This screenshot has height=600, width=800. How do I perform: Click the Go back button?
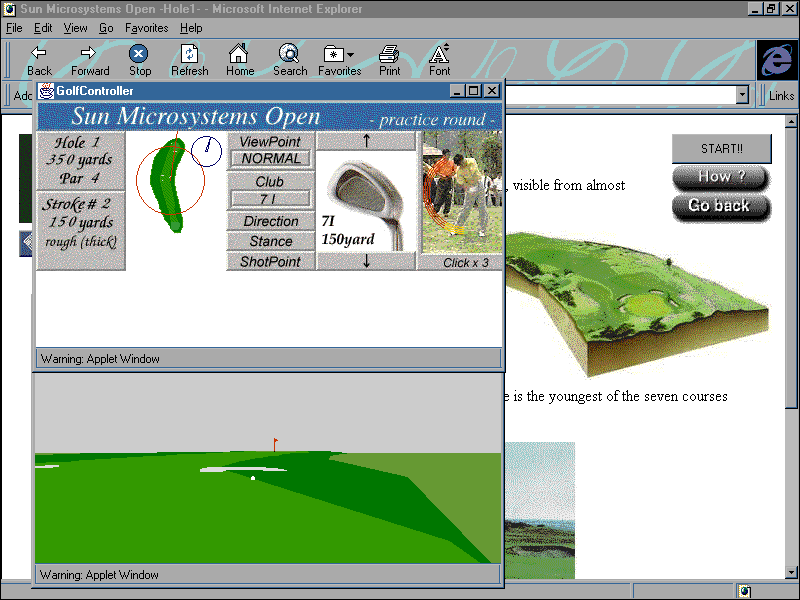pyautogui.click(x=720, y=207)
